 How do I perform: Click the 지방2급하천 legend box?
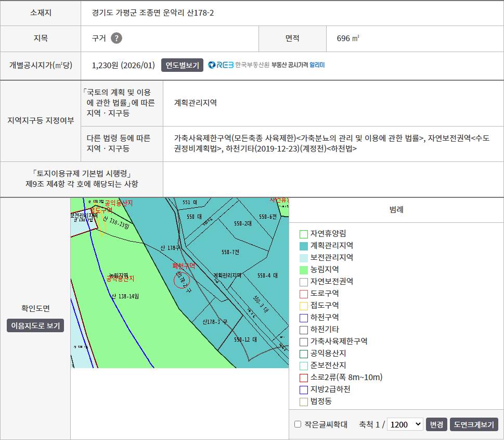pos(304,390)
